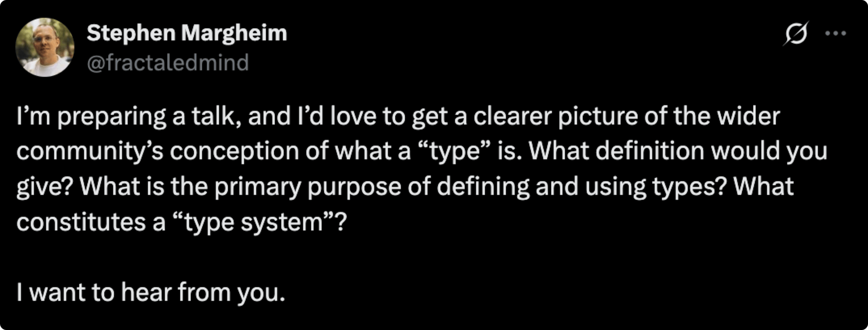Click the line "I want to hear from you."
The image size is (868, 330).
(x=151, y=293)
